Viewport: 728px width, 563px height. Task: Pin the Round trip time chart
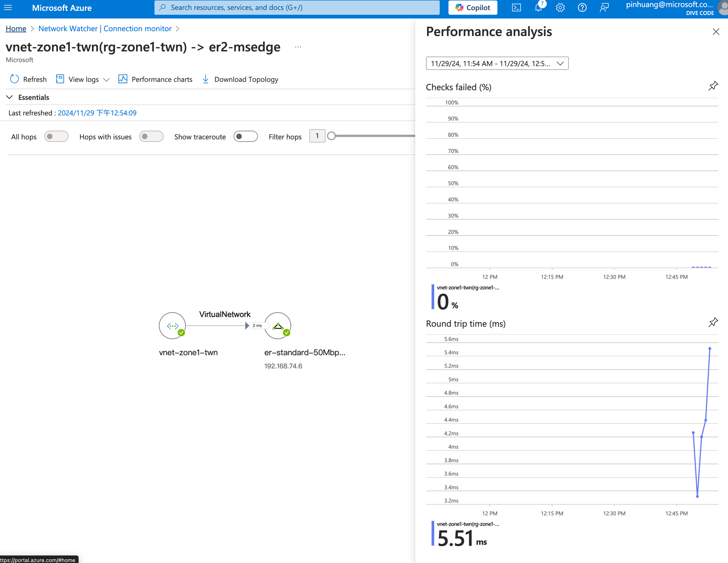pyautogui.click(x=713, y=322)
